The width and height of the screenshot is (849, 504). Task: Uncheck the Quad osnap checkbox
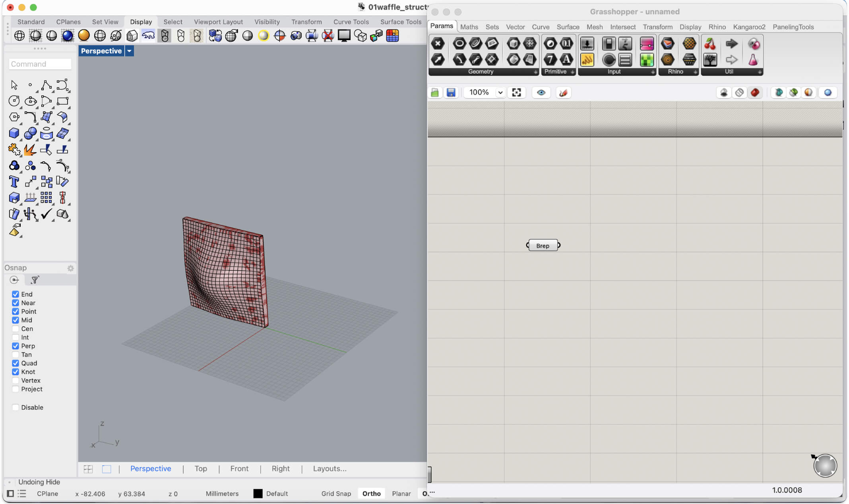point(16,363)
